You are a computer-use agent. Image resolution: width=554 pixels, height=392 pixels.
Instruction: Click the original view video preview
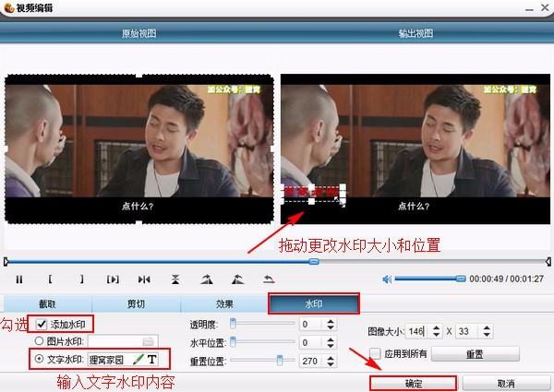pos(139,148)
